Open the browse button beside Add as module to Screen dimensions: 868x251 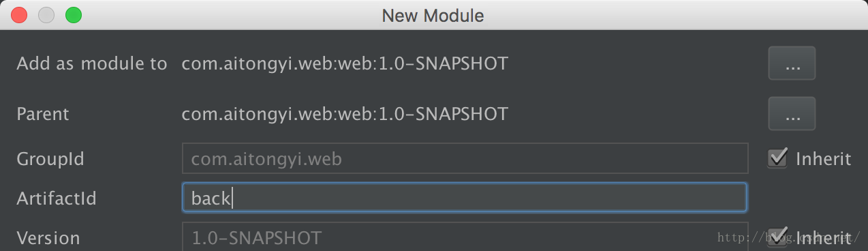(x=792, y=63)
